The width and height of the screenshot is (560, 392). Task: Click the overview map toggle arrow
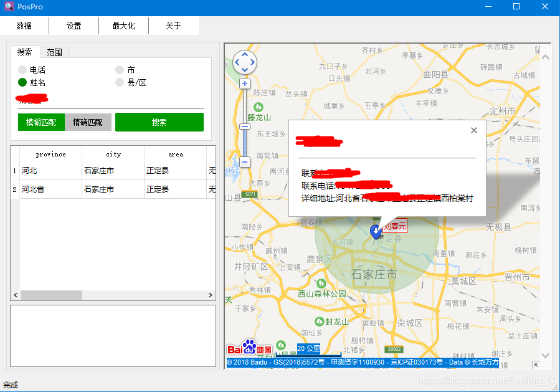coord(535,364)
